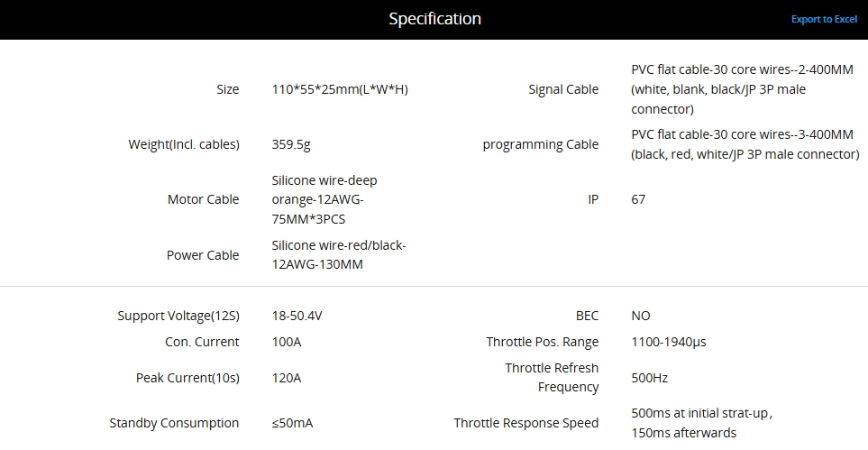This screenshot has width=868, height=450.
Task: Click the Throttle Response Speed label
Action: pos(525,424)
